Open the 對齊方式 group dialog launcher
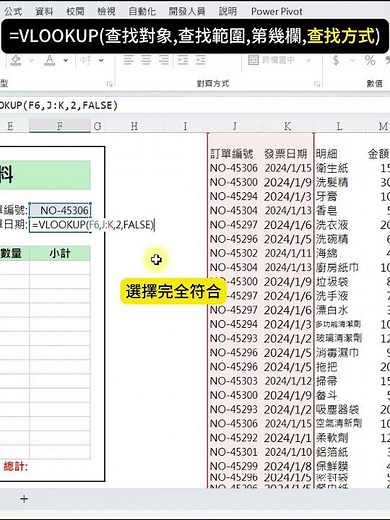The width and height of the screenshot is (390, 520). point(317,84)
